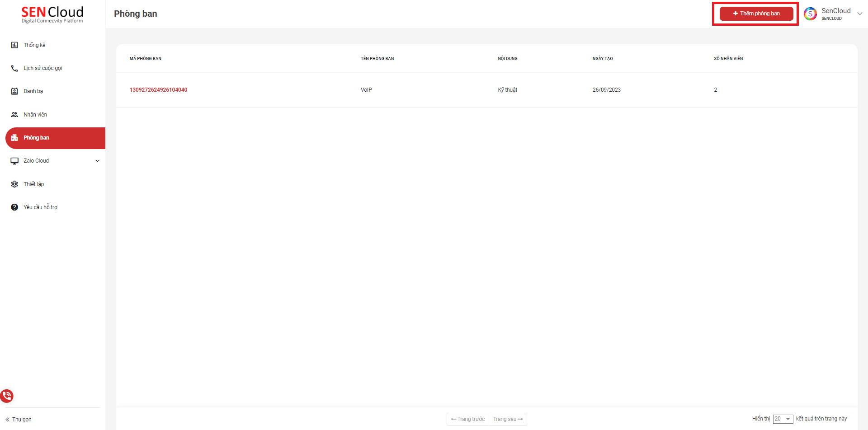Open department code 1309272624926104040 link

click(x=158, y=90)
